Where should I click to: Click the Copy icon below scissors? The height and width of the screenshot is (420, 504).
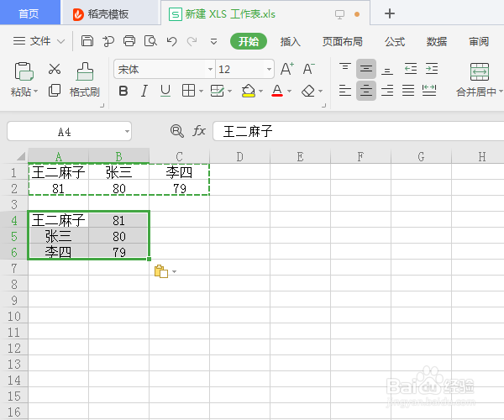(x=55, y=91)
